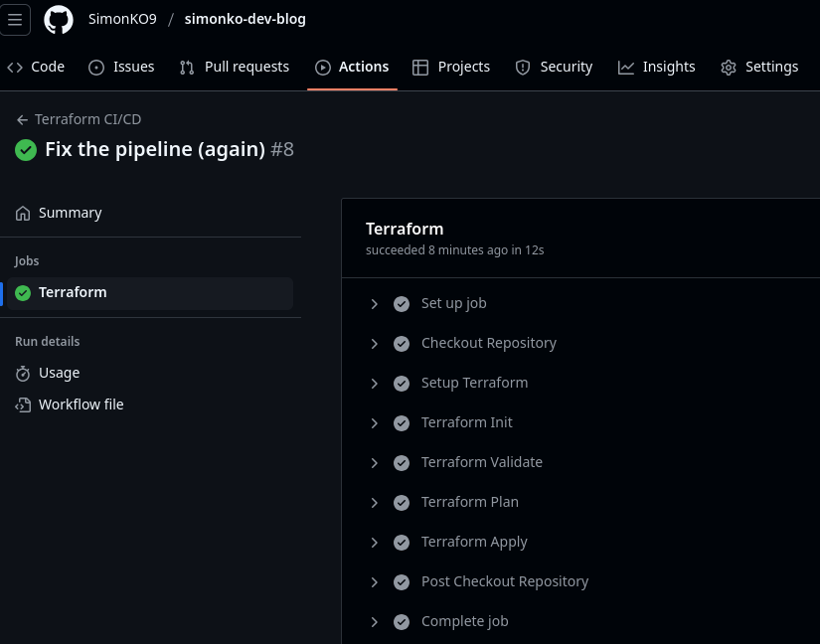The width and height of the screenshot is (820, 644).
Task: Click the check icon for Terraform Plan
Action: coord(402,502)
